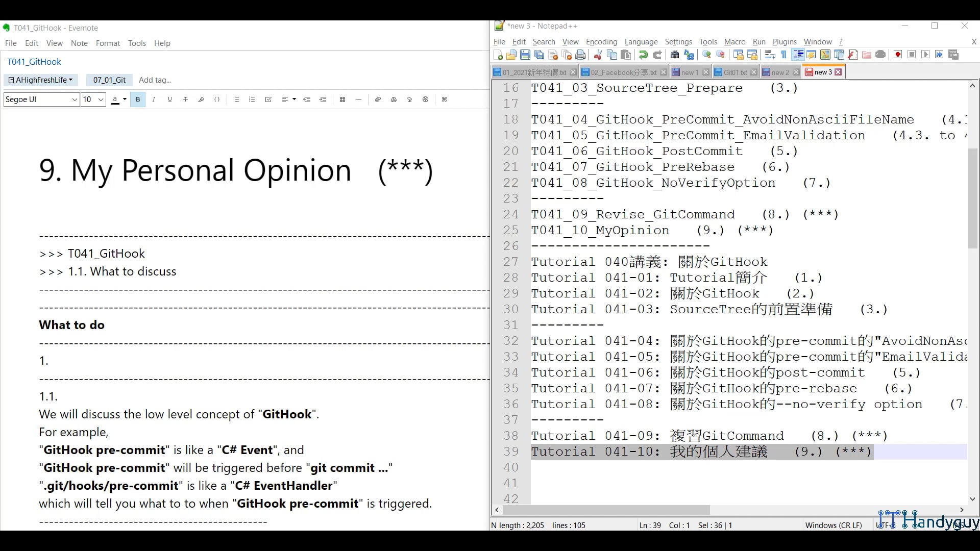Insert a checkbox to-do item
The image size is (980, 551).
[x=268, y=99]
